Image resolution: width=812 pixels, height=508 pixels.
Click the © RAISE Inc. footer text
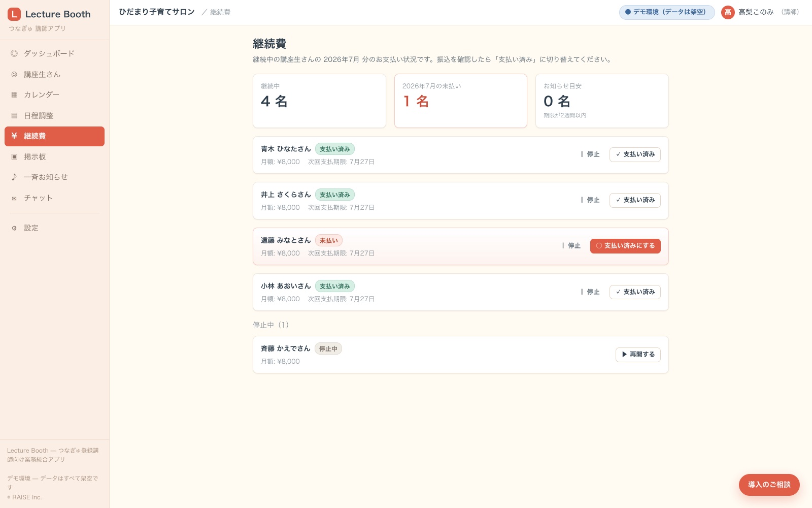tap(24, 497)
